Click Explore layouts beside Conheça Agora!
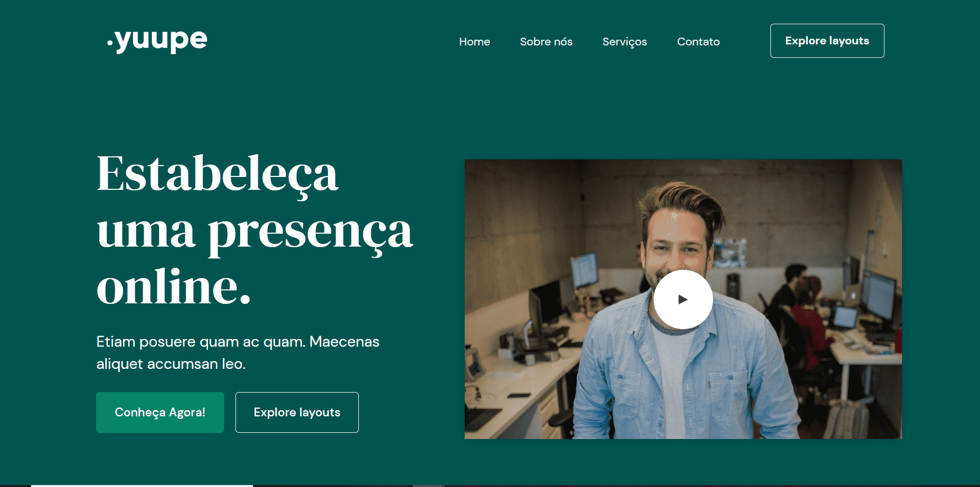This screenshot has height=487, width=980. click(297, 412)
